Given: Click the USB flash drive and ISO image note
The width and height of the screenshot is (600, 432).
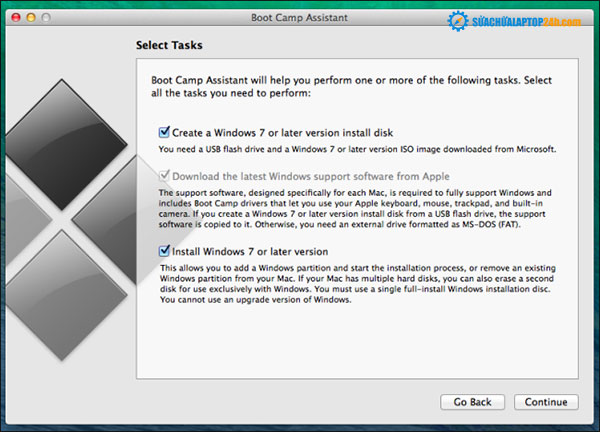Looking at the screenshot, I should [x=357, y=149].
